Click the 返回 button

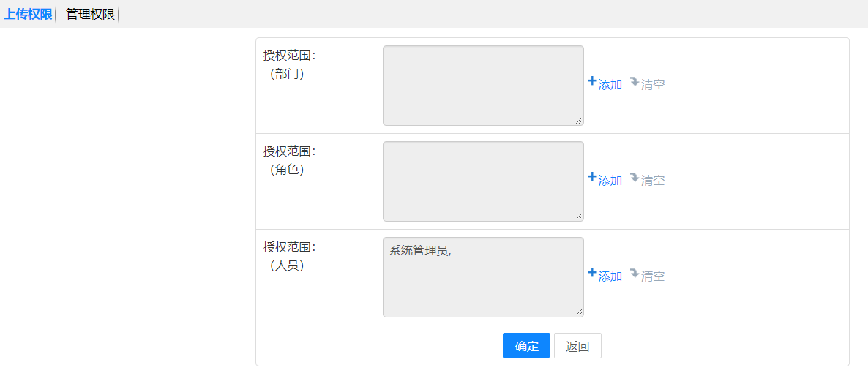tap(577, 346)
